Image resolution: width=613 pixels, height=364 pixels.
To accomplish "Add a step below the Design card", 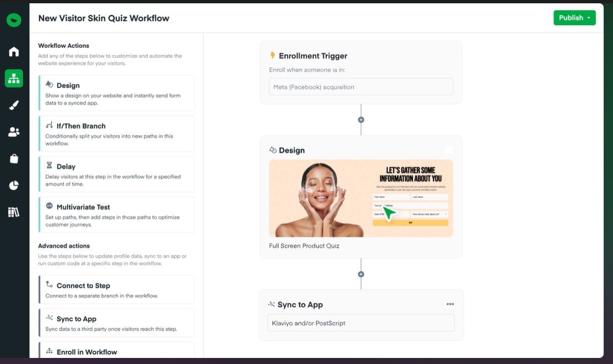I will click(x=361, y=274).
